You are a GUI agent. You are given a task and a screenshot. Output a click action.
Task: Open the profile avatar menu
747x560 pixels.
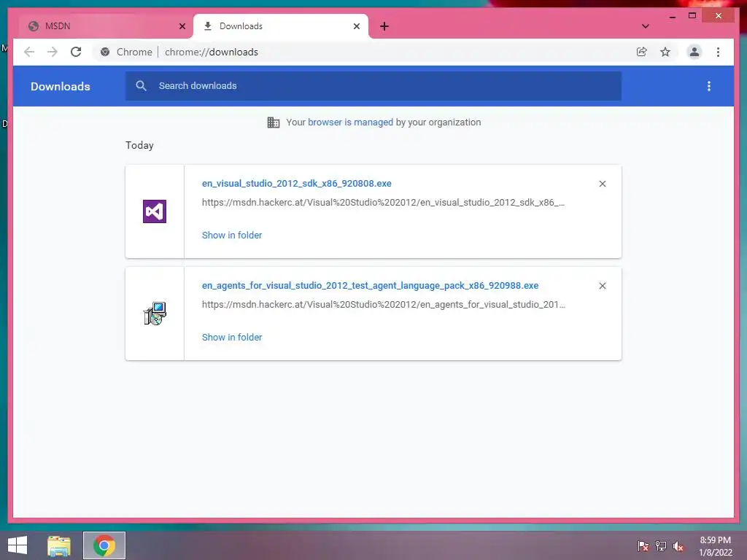tap(694, 52)
